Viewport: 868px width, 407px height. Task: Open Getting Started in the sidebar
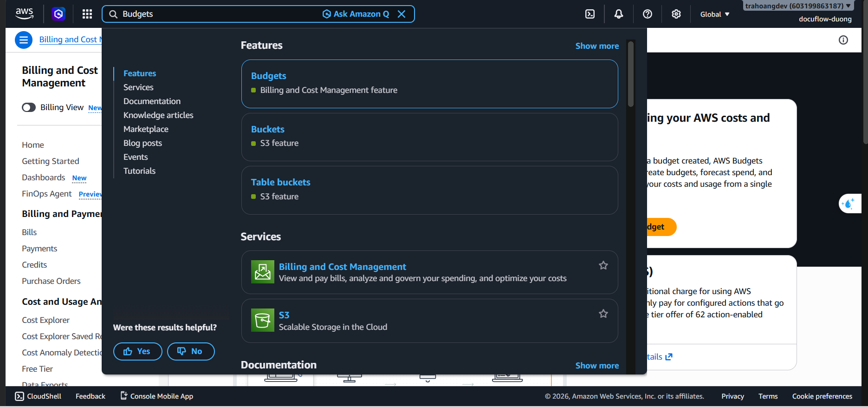pos(51,161)
